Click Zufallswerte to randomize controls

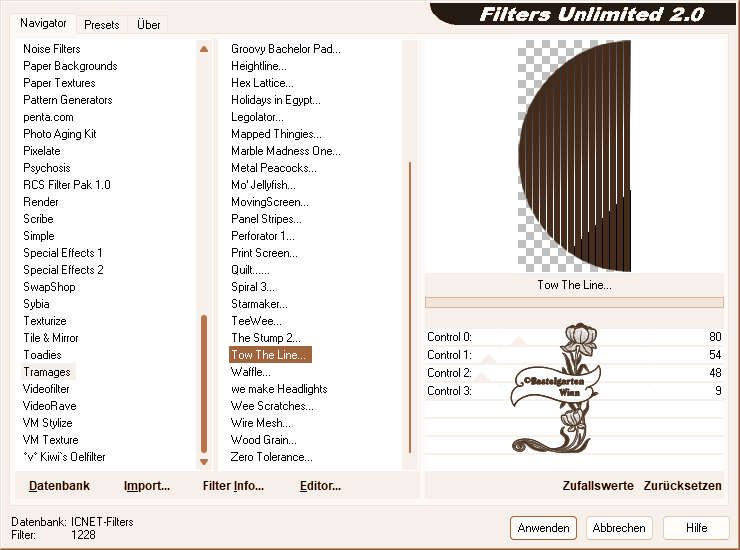pos(598,486)
